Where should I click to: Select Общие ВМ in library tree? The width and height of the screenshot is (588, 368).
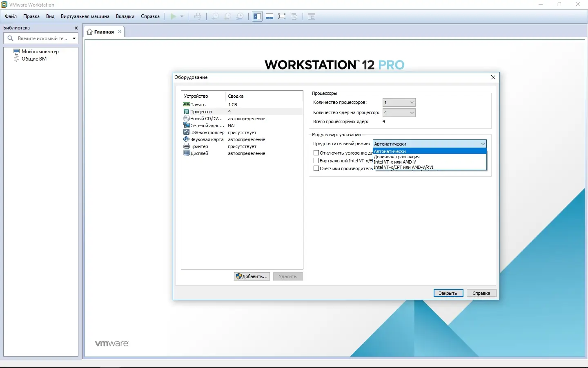tap(34, 59)
